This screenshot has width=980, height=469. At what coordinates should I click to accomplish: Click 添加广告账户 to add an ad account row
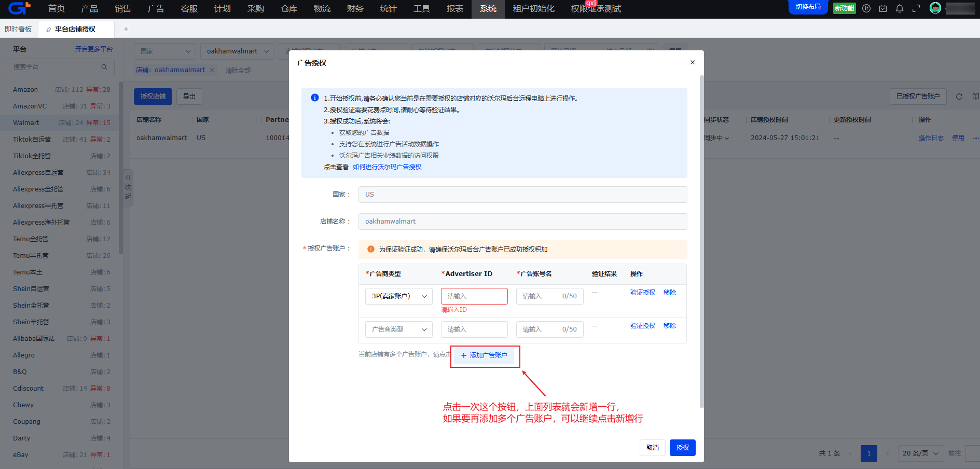click(x=485, y=355)
